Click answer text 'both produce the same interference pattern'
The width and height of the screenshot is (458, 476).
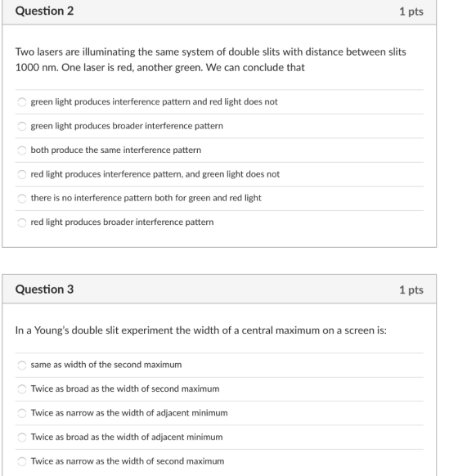point(116,150)
